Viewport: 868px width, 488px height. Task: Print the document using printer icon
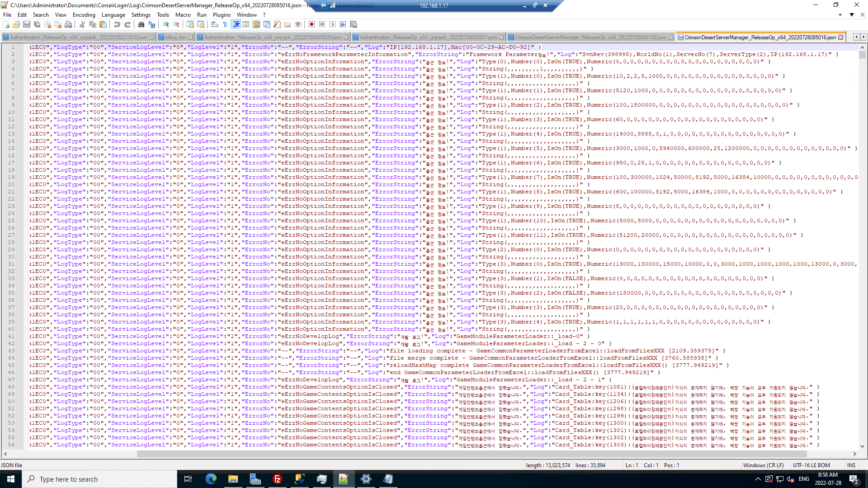point(68,24)
